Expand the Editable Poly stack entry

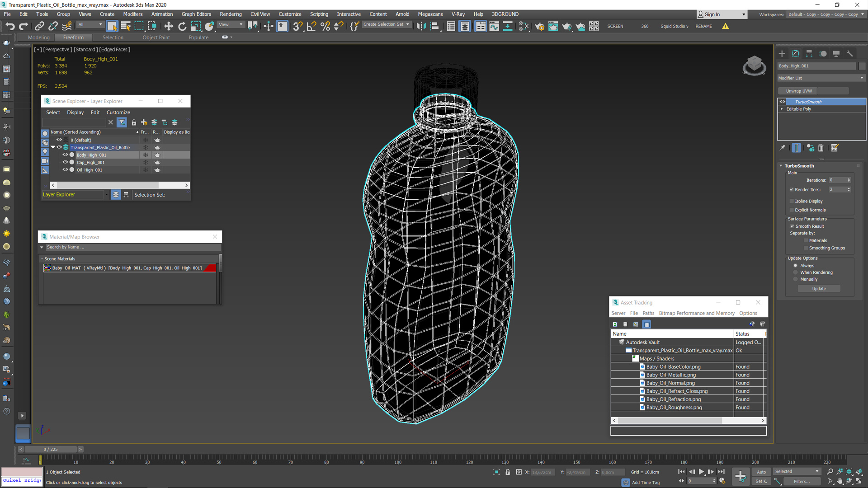click(x=782, y=109)
